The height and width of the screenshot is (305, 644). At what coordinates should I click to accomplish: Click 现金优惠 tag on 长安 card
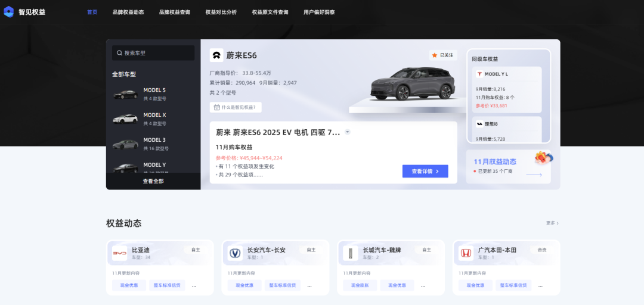click(244, 285)
